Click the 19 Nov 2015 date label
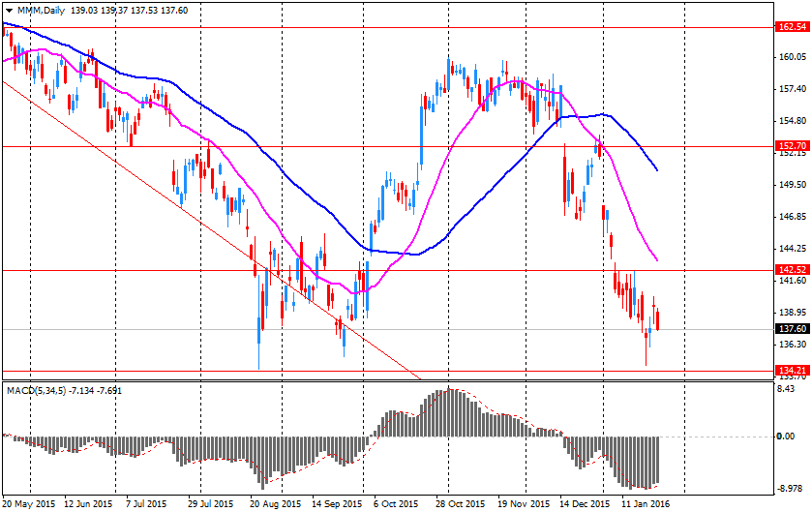 (x=524, y=503)
